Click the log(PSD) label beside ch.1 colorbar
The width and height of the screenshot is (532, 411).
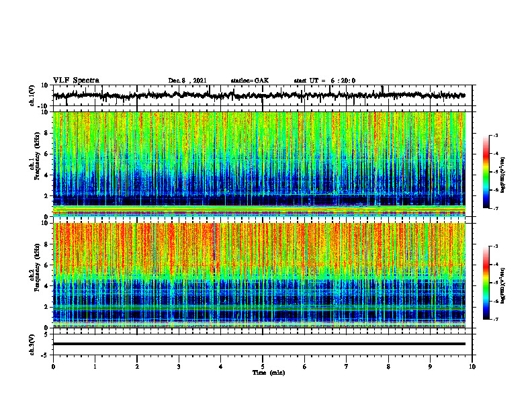(x=503, y=175)
